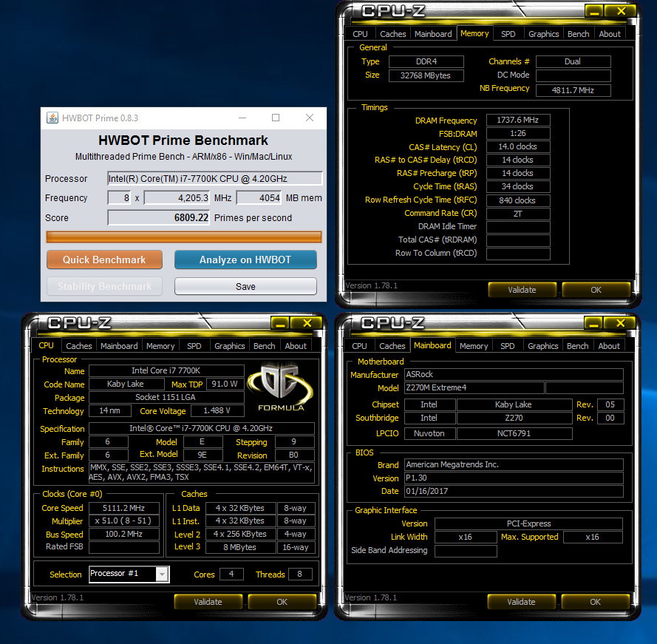
Task: Open Mainboard tab in CPU window
Action: (119, 346)
